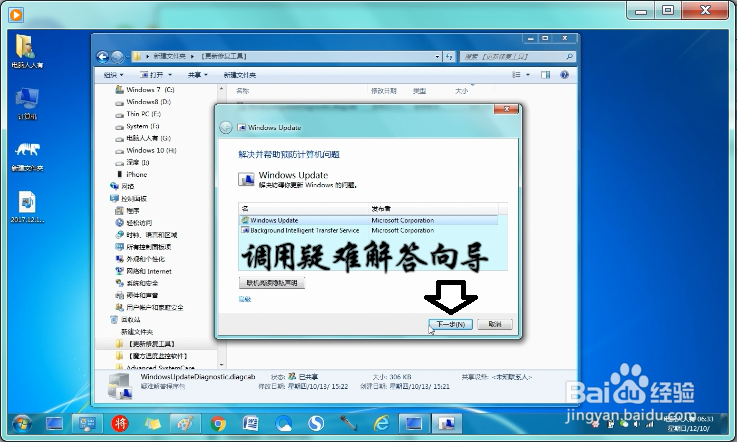Click 修改日期 date modified column header
737x442 pixels.
(384, 91)
